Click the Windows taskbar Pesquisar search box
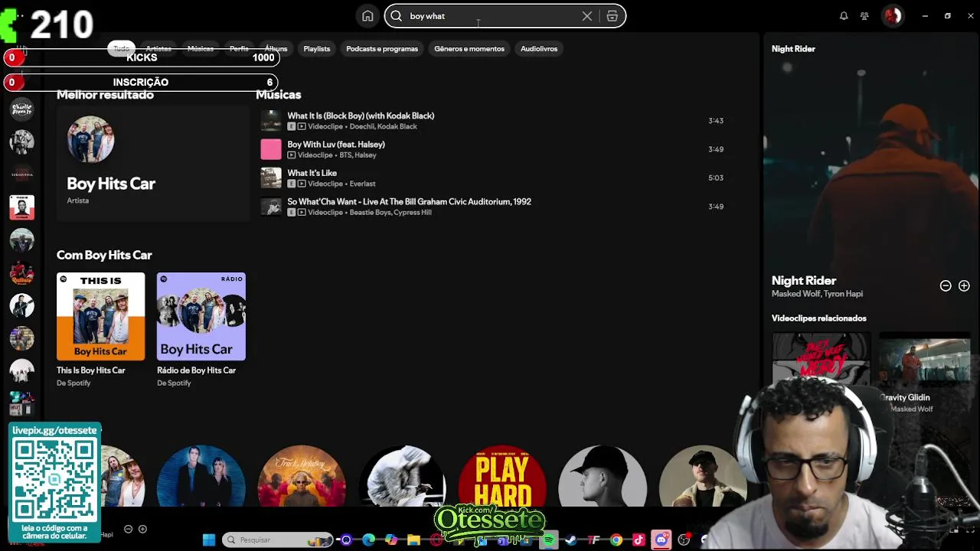 [278, 540]
